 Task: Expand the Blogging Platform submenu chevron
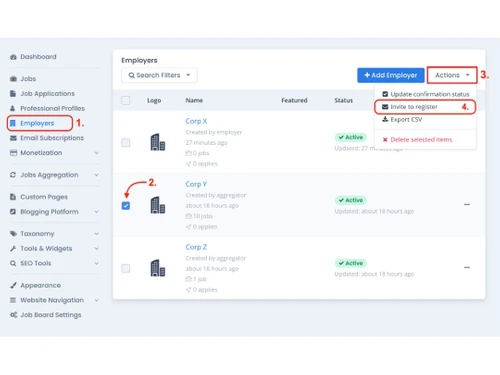click(96, 212)
